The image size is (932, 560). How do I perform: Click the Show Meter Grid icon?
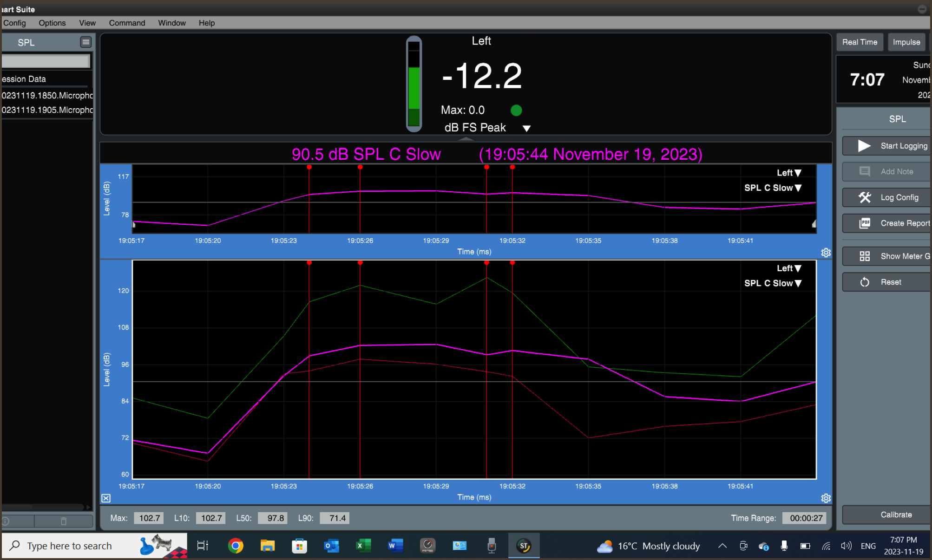[x=864, y=256]
